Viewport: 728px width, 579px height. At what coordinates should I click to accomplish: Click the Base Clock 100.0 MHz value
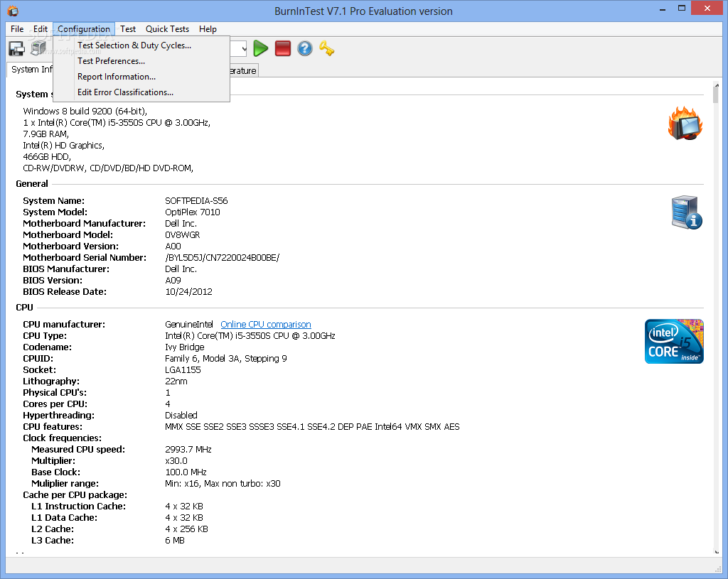tap(186, 472)
